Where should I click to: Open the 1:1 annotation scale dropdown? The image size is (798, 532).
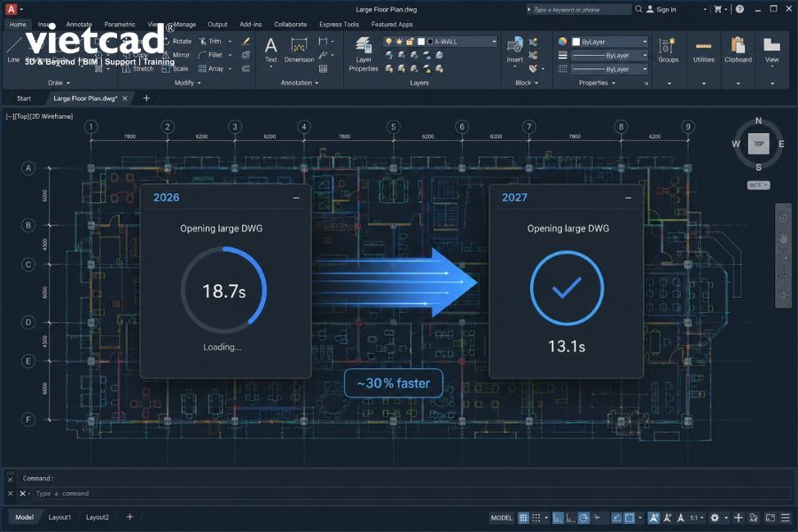[x=697, y=518]
